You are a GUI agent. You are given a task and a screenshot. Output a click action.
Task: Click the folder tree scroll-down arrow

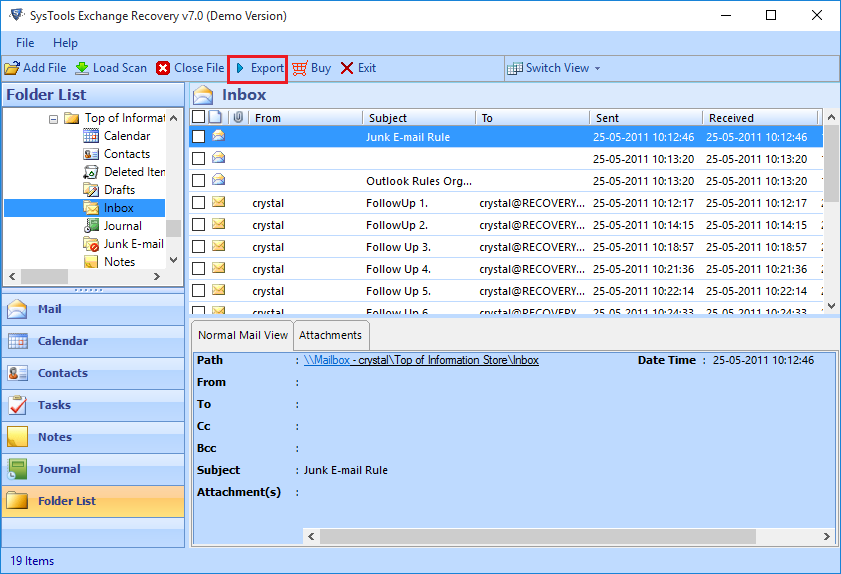[173, 260]
